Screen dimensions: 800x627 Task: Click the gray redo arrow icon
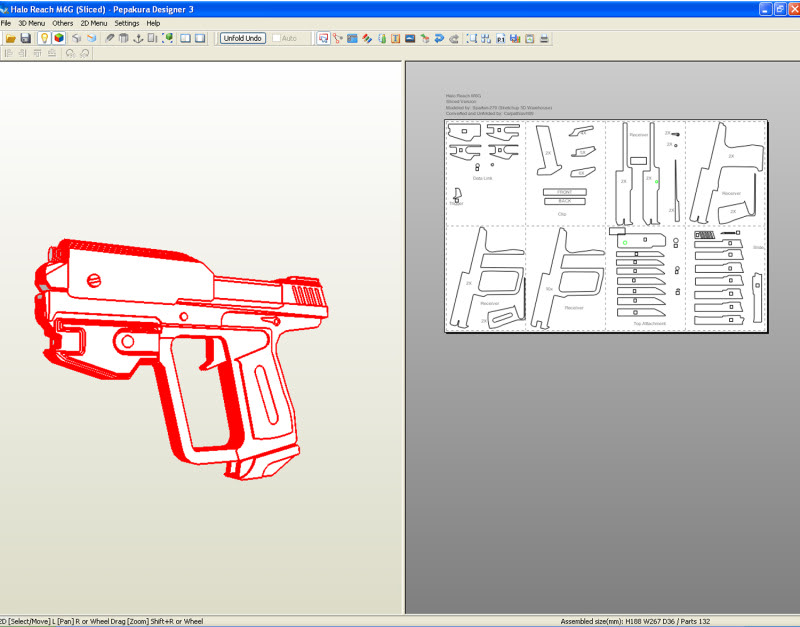pos(454,38)
